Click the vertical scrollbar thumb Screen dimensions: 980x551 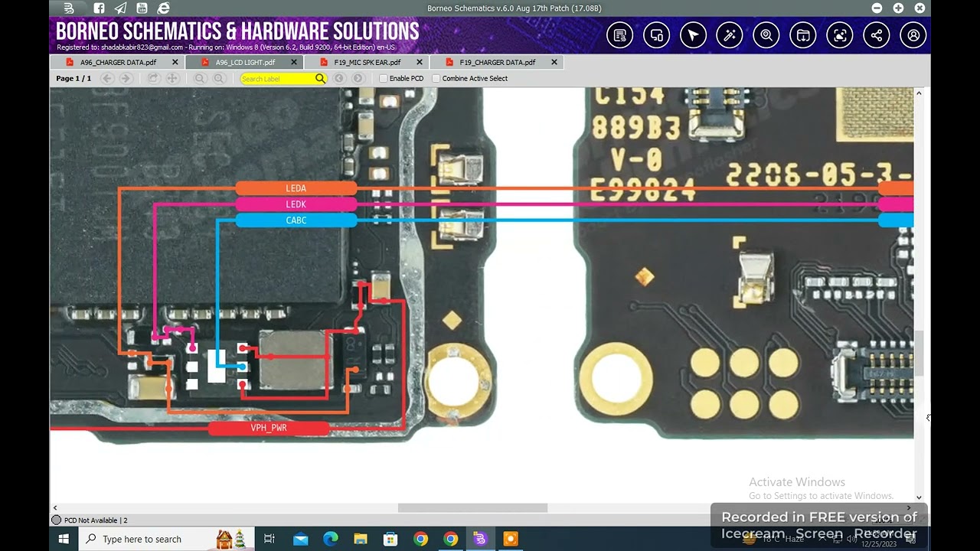[920, 354]
